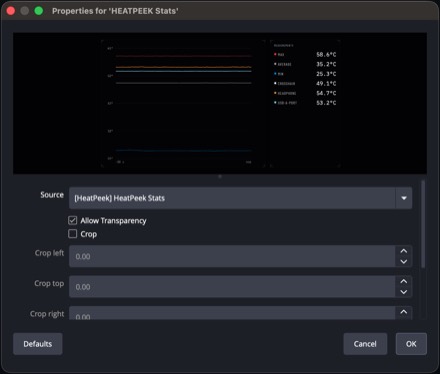Click the 58.6°C max temperature reading
Viewport: 440px width, 374px height.
[326, 54]
